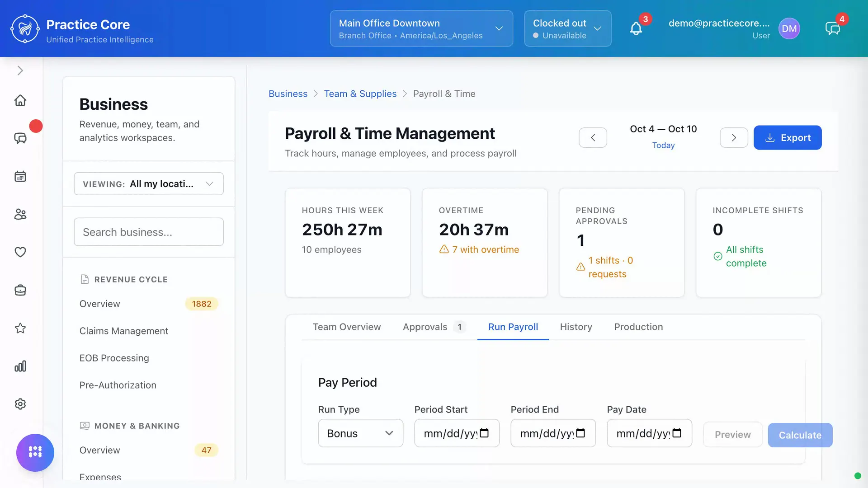Click the Preview button
The image size is (868, 488).
(733, 435)
